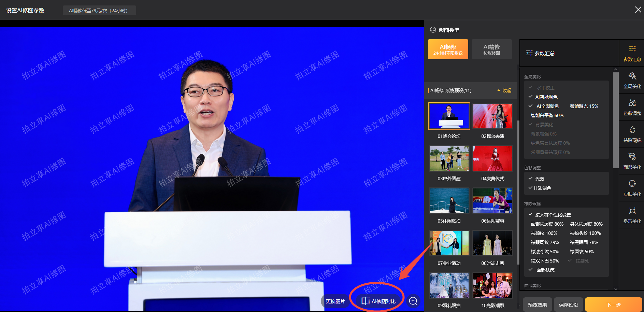Collapse the preset list with 收起
The height and width of the screenshot is (312, 644).
click(x=504, y=90)
